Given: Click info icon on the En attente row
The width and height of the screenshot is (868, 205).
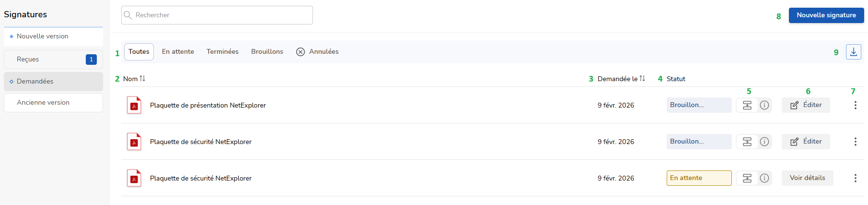Looking at the screenshot, I should pos(764,178).
